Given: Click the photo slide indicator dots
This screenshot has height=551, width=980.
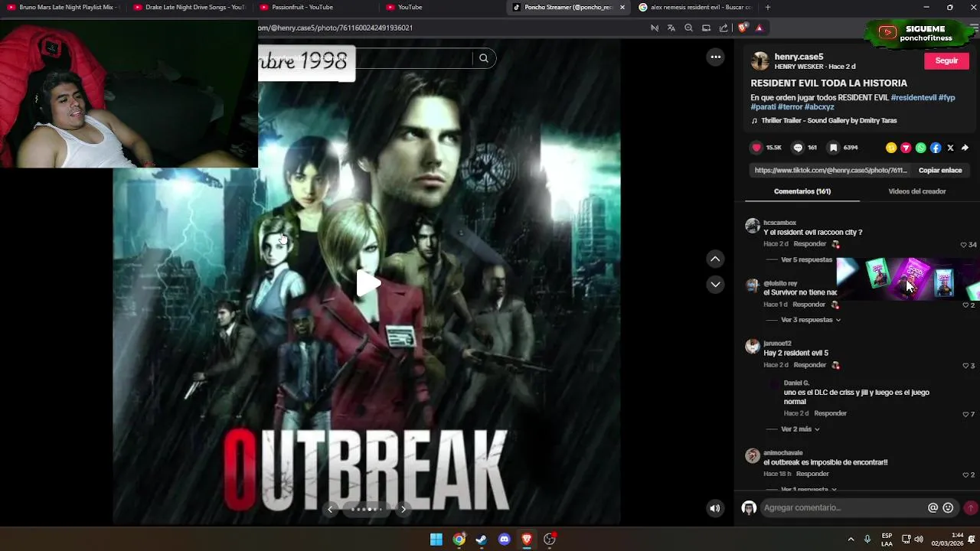Looking at the screenshot, I should click(367, 509).
